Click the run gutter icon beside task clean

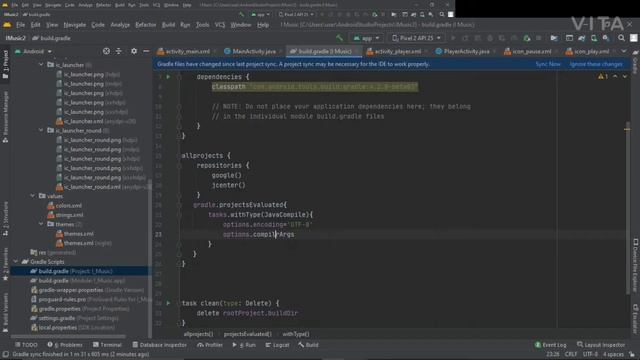click(168, 303)
